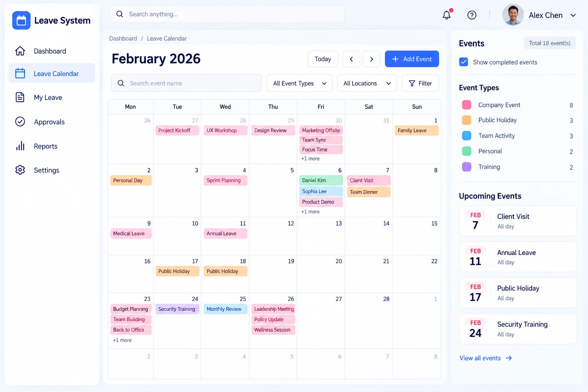Open the Security Training upcoming event card
Image resolution: width=588 pixels, height=392 pixels.
pos(518,329)
